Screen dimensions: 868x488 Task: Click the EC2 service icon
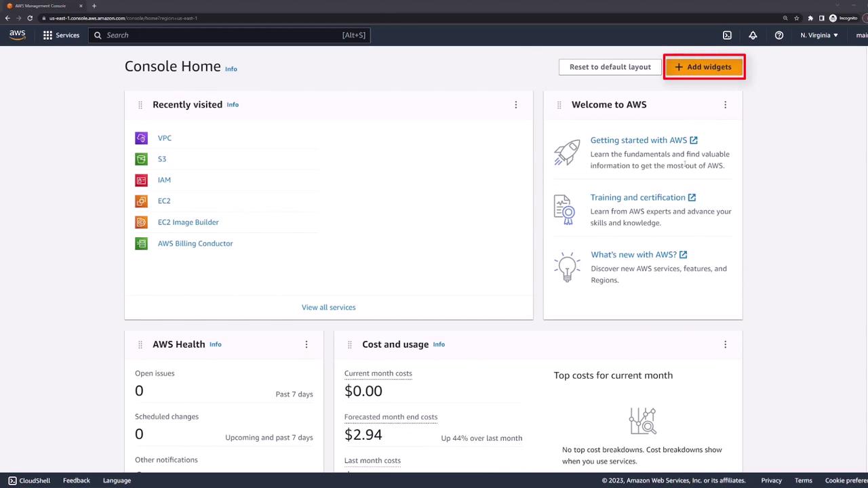pyautogui.click(x=141, y=201)
